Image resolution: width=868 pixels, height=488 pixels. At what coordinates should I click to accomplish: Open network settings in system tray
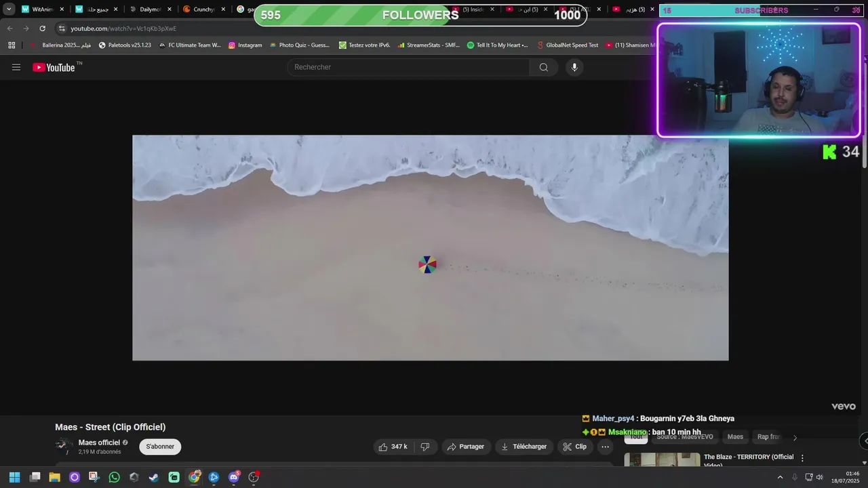(809, 477)
